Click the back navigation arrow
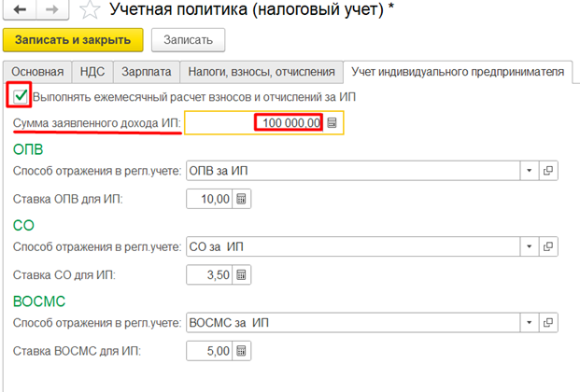 20,12
